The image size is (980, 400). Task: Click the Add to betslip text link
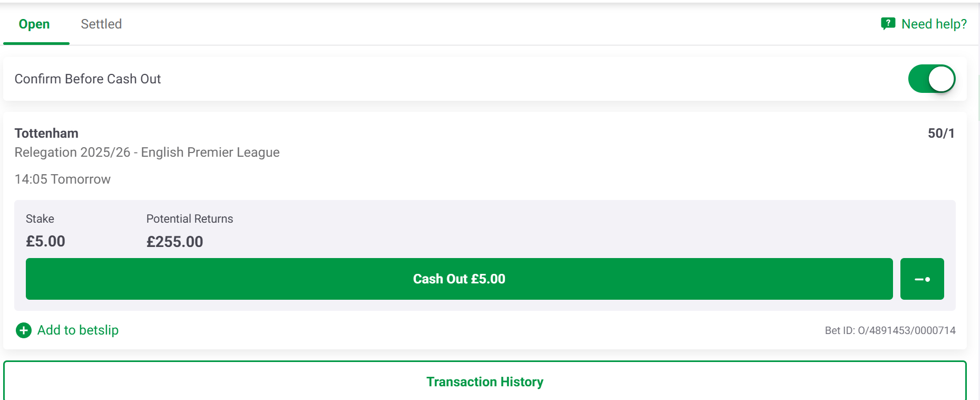[78, 330]
